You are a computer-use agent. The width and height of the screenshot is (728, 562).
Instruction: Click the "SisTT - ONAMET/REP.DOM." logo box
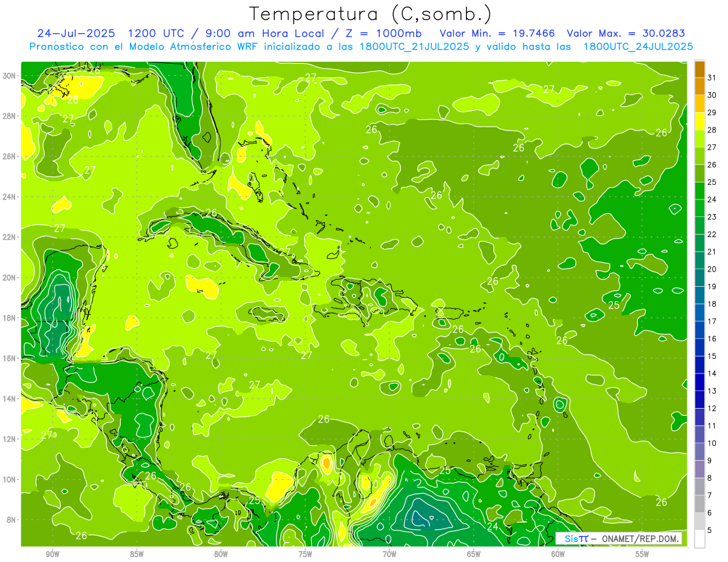click(619, 539)
